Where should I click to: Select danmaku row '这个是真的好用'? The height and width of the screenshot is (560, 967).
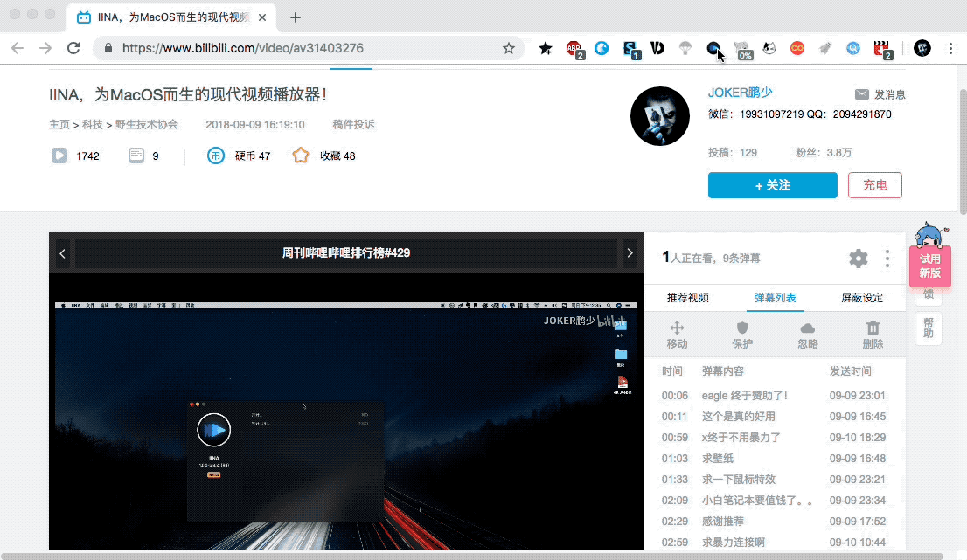[775, 417]
